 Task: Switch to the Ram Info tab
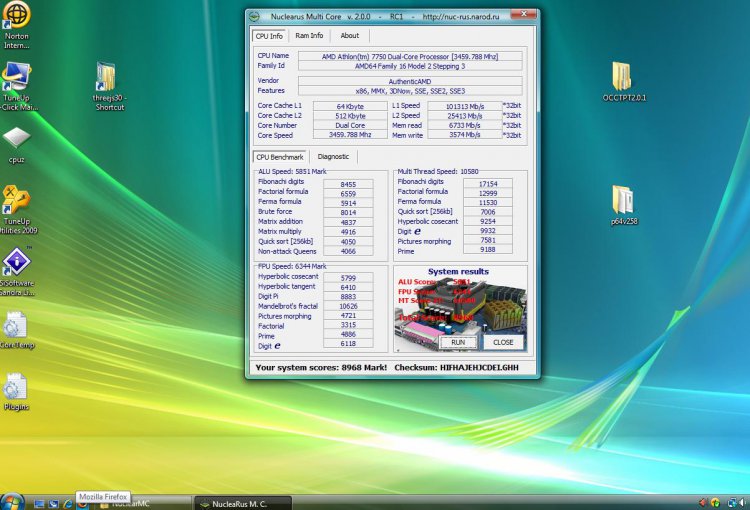tap(309, 35)
